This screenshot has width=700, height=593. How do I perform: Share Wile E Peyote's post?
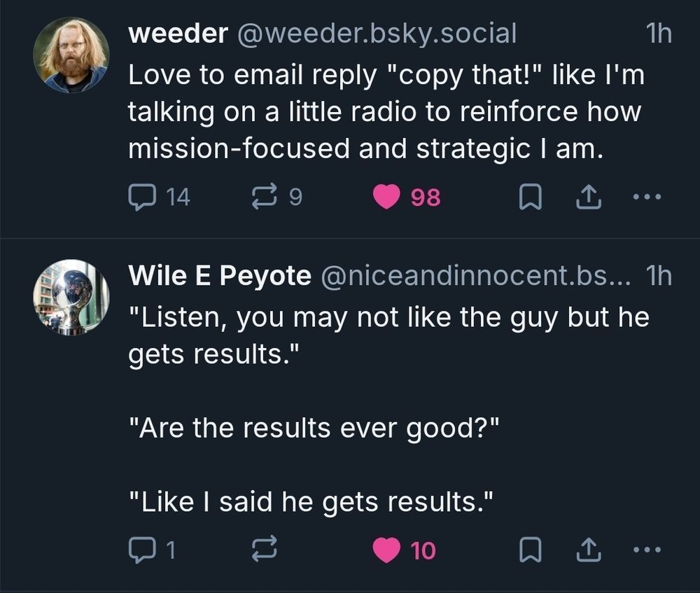click(588, 551)
